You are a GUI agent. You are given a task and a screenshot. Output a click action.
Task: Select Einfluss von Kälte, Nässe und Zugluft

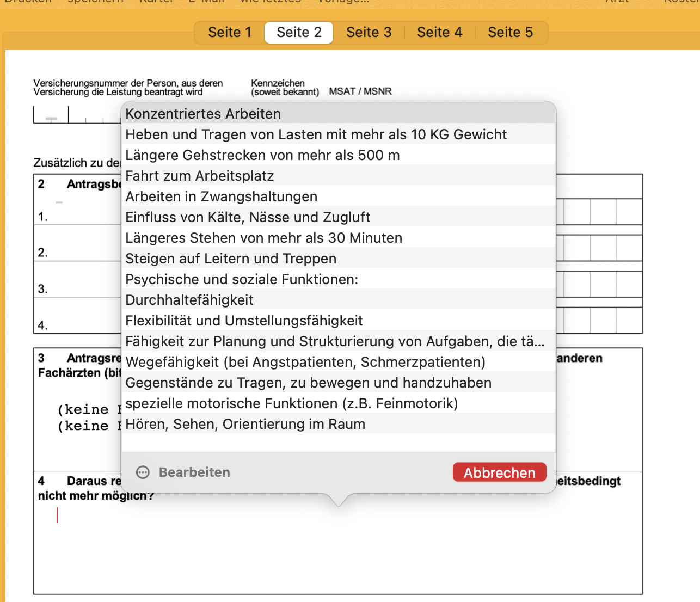[339, 217]
